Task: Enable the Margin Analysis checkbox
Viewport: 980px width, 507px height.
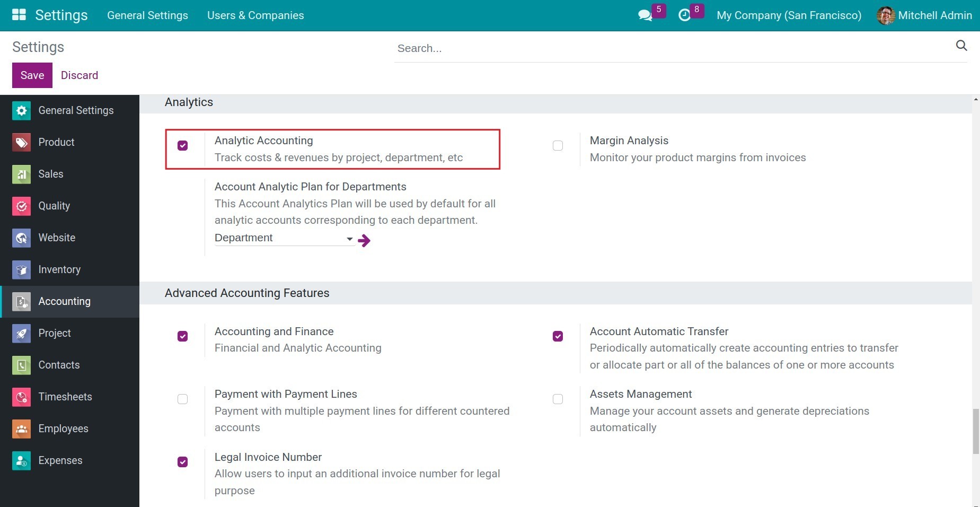Action: tap(557, 145)
